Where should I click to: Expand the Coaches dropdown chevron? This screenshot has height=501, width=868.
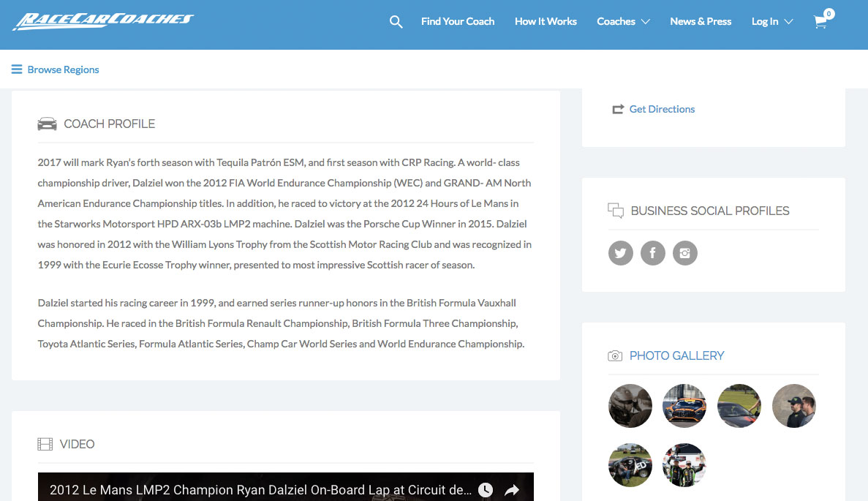(646, 22)
